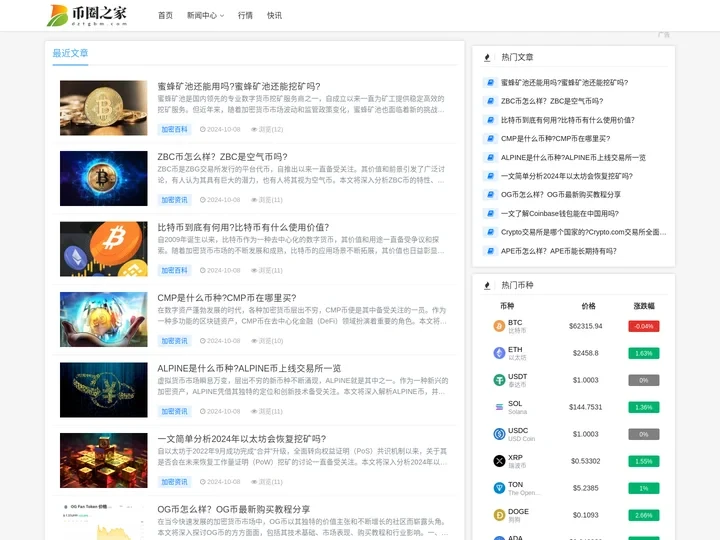Image resolution: width=720 pixels, height=540 pixels.
Task: Click the SOL coin icon
Action: click(x=499, y=407)
